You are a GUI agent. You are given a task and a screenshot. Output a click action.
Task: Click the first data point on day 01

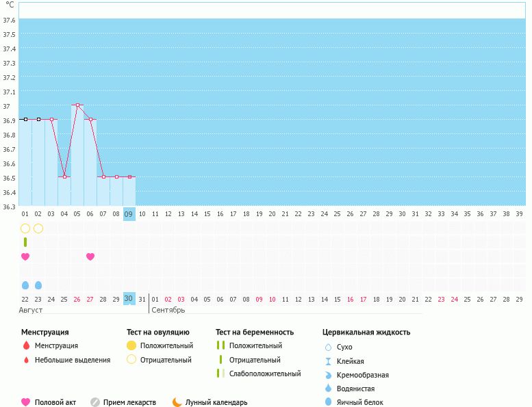tap(25, 119)
